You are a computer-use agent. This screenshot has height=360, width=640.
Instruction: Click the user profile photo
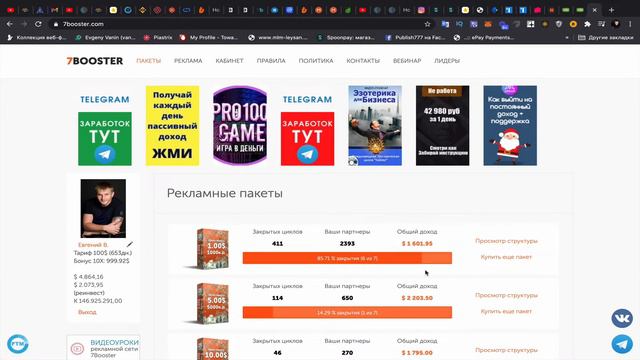click(x=103, y=209)
